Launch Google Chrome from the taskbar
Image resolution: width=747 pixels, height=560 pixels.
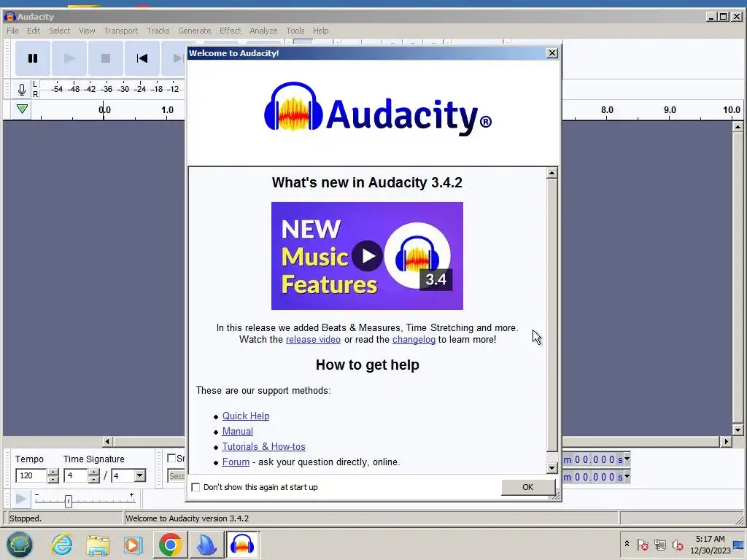click(x=170, y=544)
